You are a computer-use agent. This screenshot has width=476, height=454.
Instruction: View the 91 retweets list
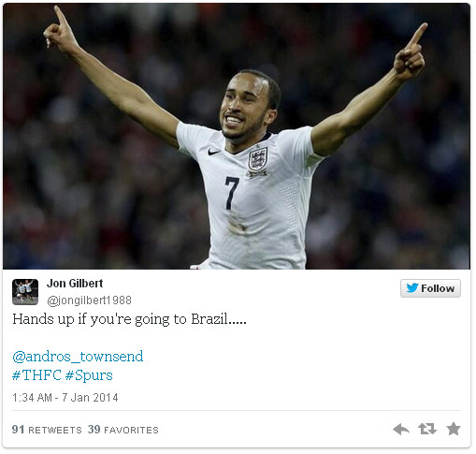[x=47, y=430]
